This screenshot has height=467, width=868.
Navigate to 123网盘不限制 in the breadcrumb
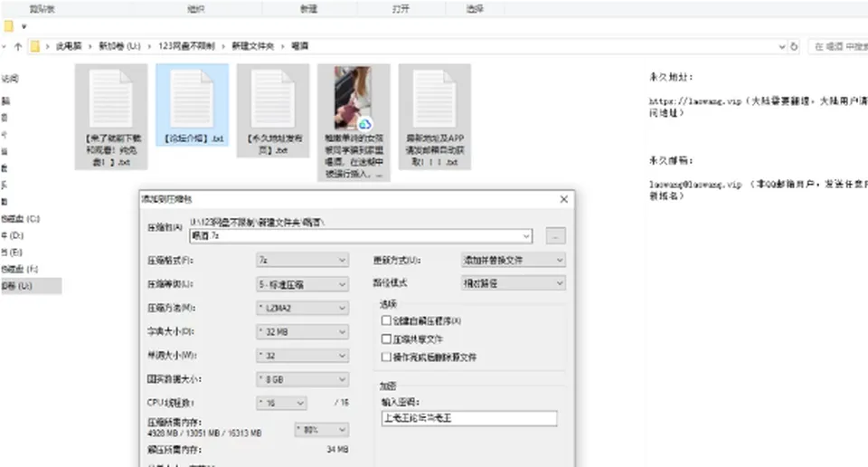(186, 46)
